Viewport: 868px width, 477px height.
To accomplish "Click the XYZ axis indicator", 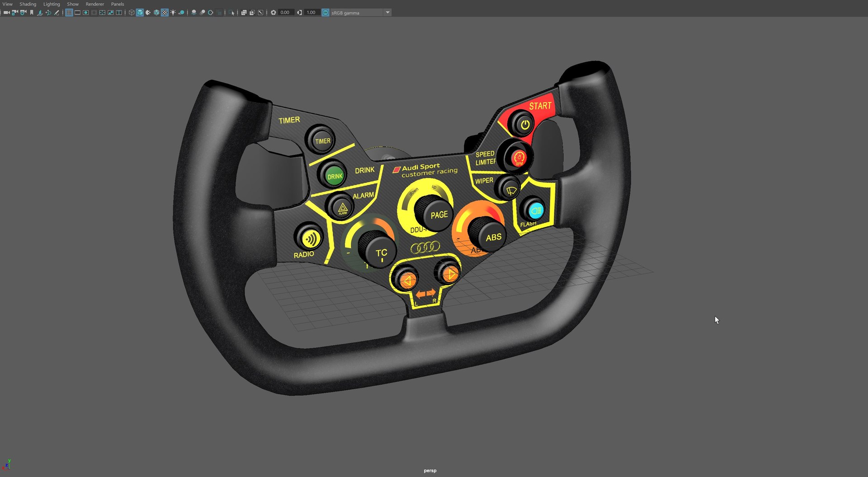I will [7, 465].
